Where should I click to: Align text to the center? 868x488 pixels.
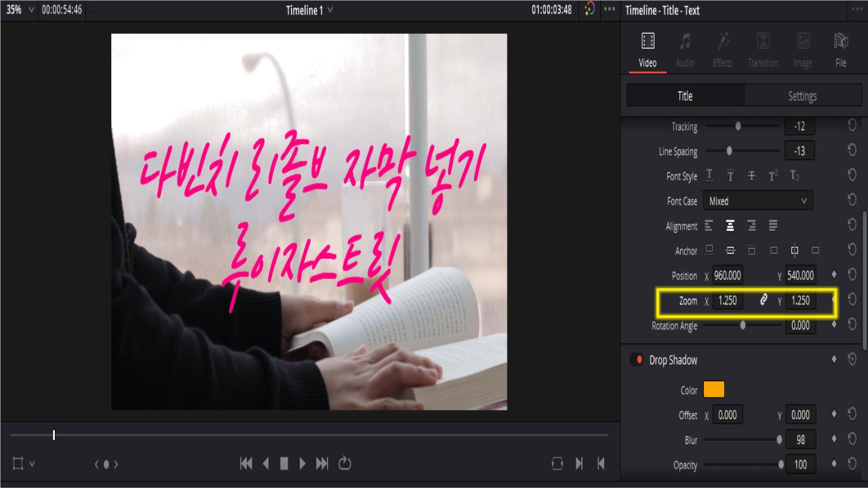(x=730, y=226)
